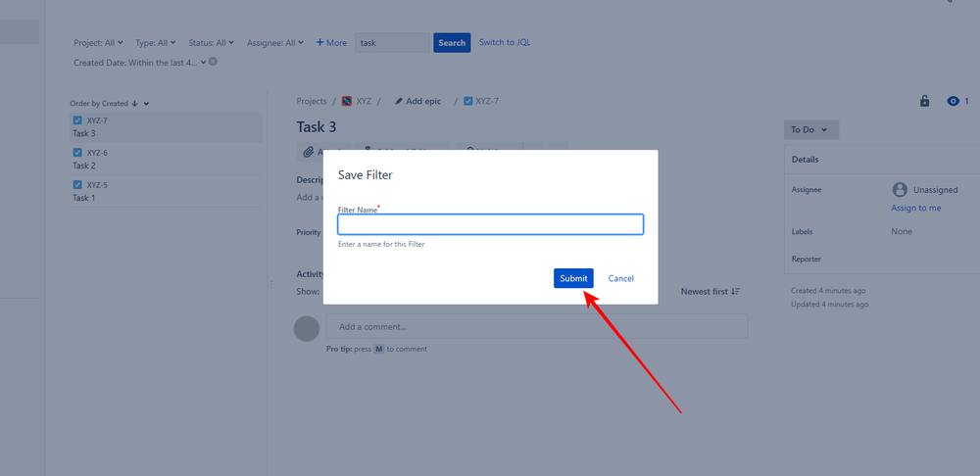Open the To Do status dropdown

pyautogui.click(x=811, y=129)
